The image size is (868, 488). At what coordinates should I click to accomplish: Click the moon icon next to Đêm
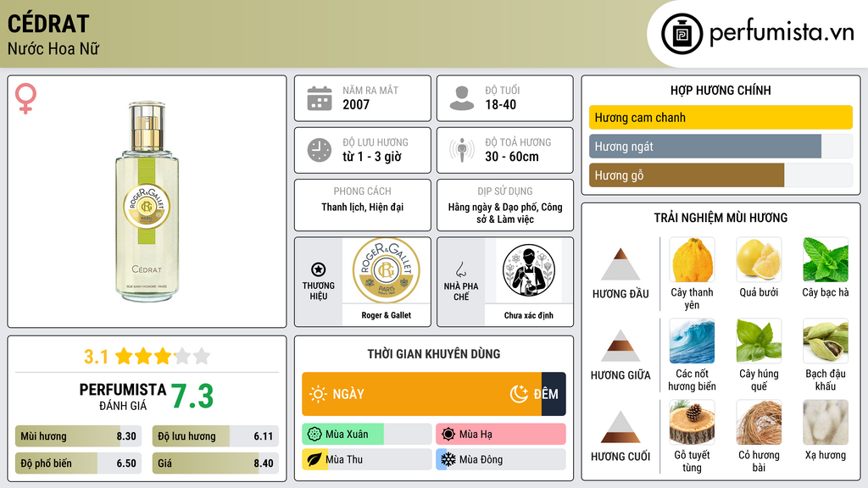(x=520, y=394)
